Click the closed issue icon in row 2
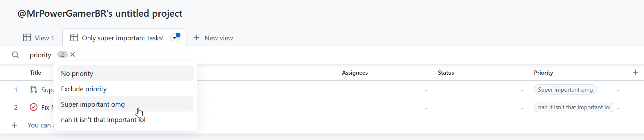 point(34,107)
